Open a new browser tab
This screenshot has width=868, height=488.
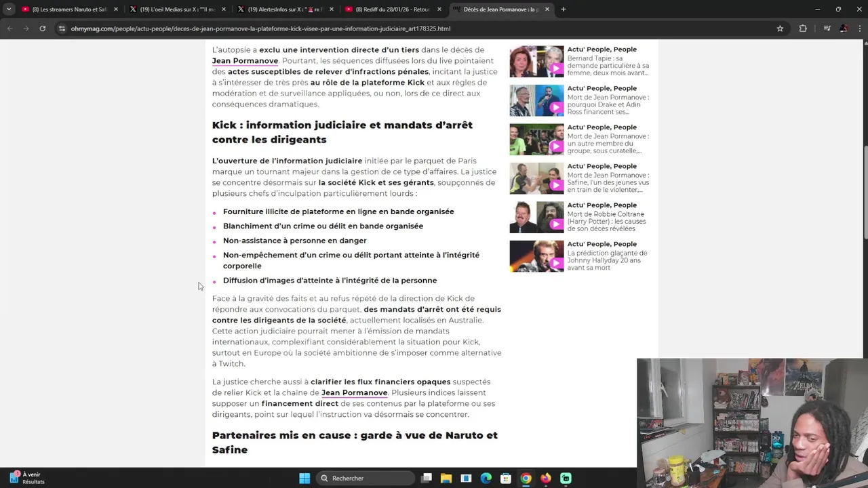tap(564, 9)
